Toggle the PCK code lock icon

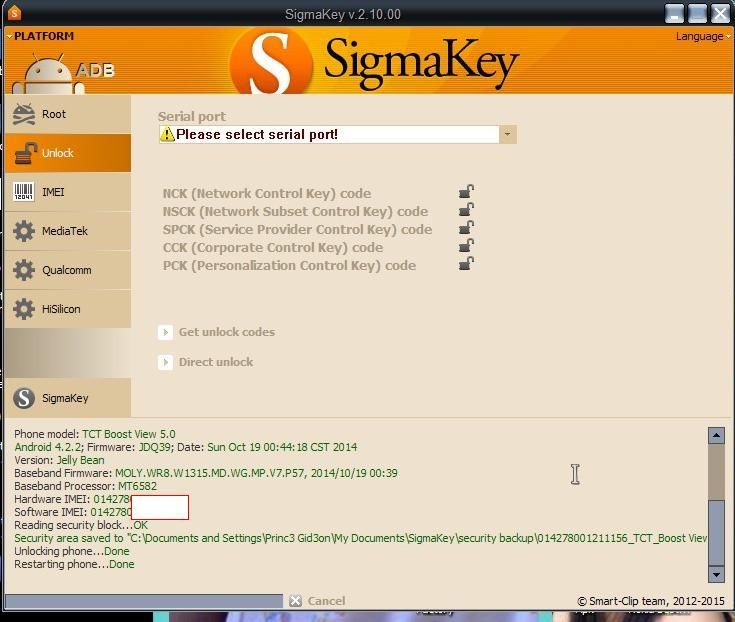click(x=466, y=264)
